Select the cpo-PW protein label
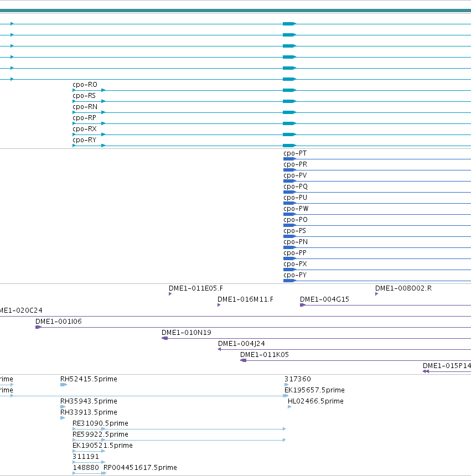 [296, 209]
